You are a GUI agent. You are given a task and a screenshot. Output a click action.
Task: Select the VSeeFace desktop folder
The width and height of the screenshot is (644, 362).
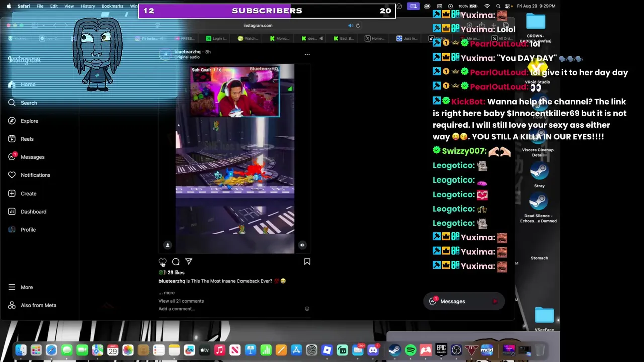point(544,320)
